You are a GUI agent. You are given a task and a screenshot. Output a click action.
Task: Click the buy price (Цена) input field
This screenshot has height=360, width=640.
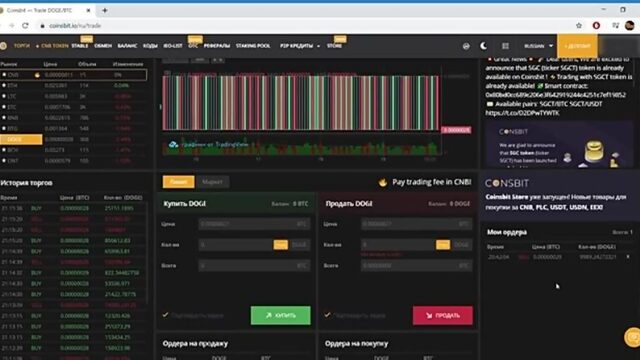coord(254,224)
